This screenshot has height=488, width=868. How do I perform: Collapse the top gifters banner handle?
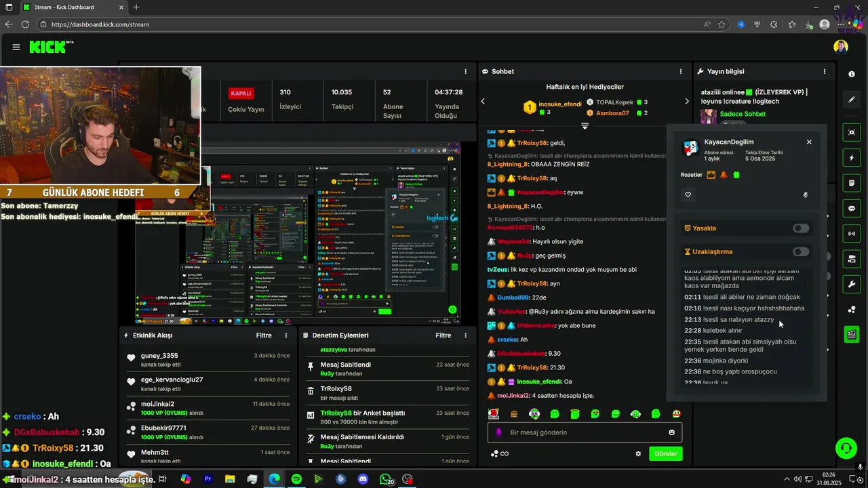585,126
